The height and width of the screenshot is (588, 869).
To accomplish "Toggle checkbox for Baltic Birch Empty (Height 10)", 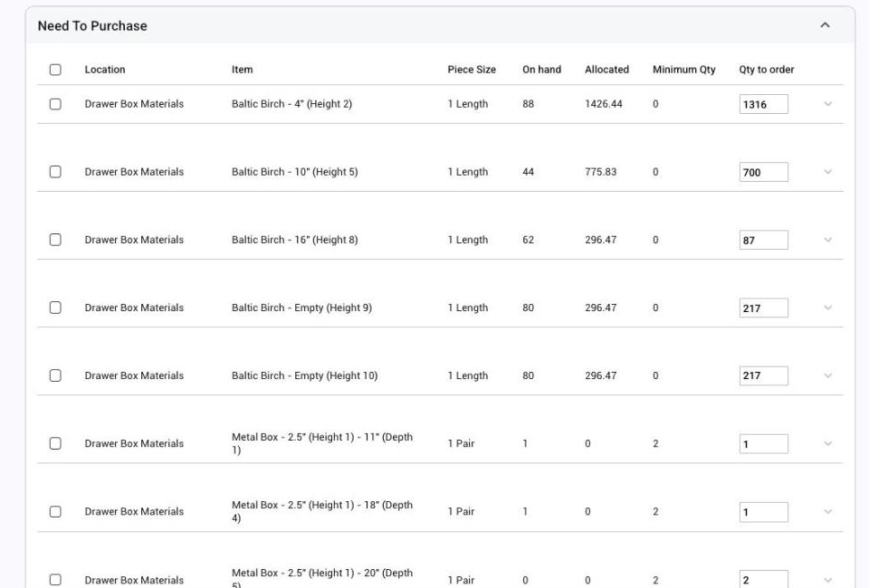I will (x=55, y=376).
